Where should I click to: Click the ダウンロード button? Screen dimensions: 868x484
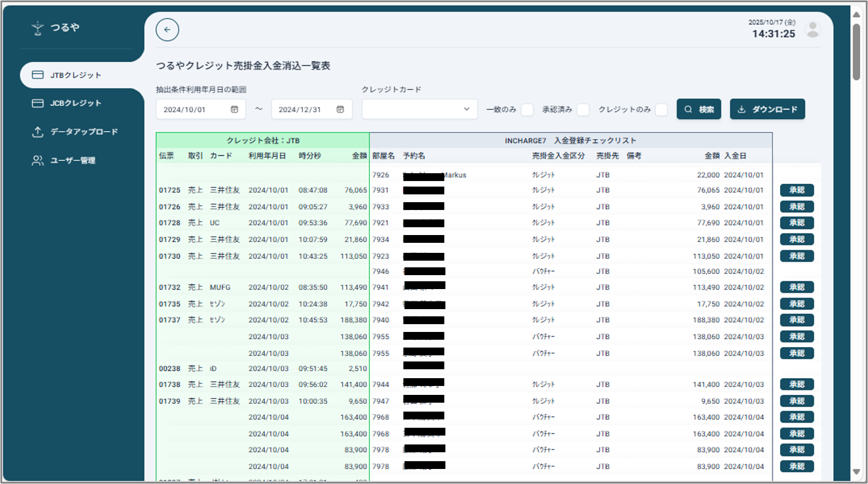767,109
